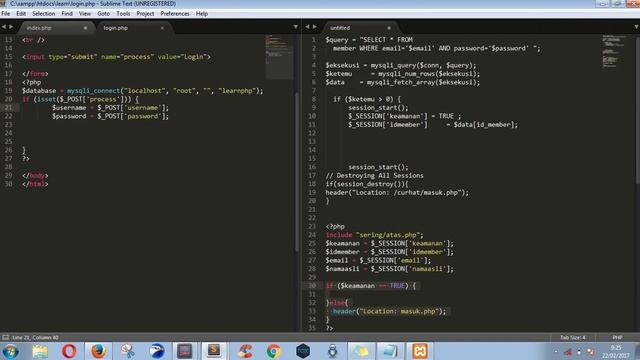Go to previous tab arrow in right pane
This screenshot has height=360, width=640.
point(307,27)
